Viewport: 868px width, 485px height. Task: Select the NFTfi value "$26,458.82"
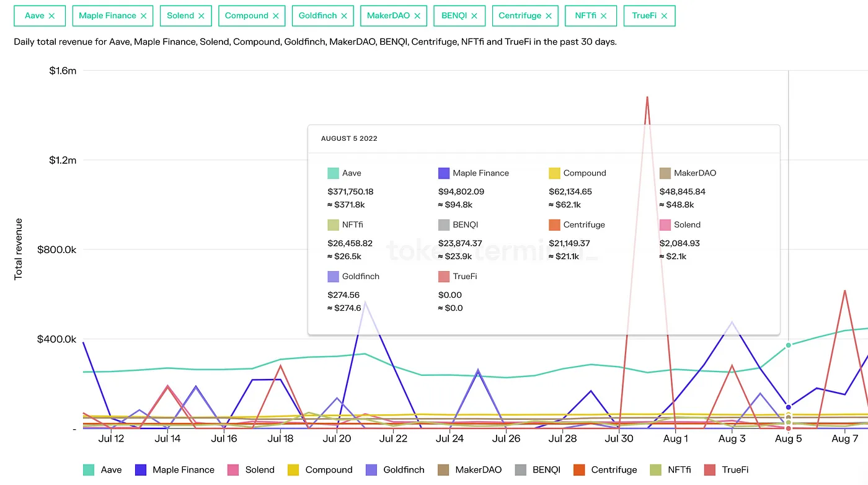click(x=350, y=243)
